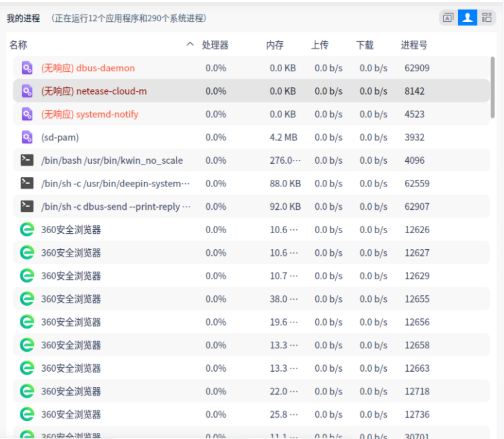Click the process list vertical scrollbar
The width and height of the screenshot is (504, 439).
(493, 87)
